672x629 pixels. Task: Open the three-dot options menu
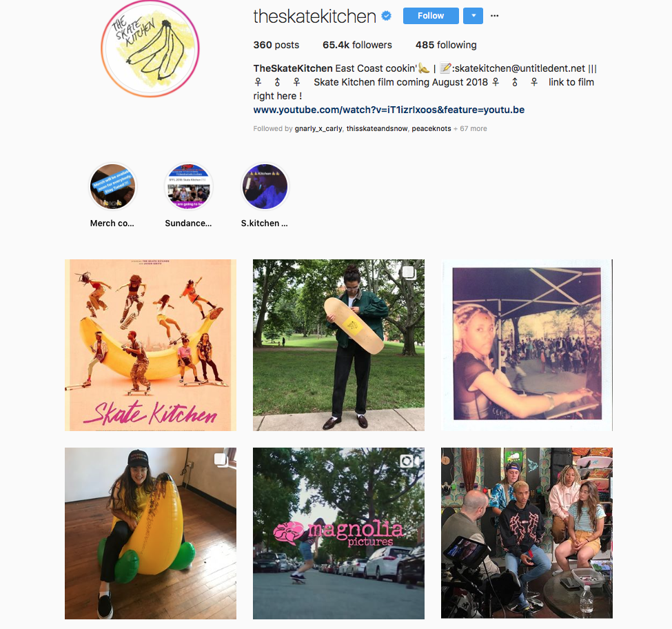(495, 16)
